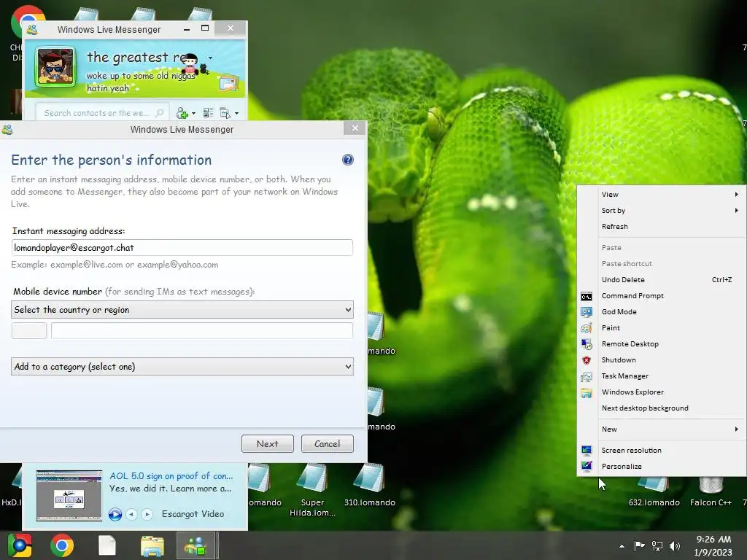This screenshot has width=747, height=560.
Task: Maximize the Windows Live Messenger main window
Action: [x=205, y=28]
